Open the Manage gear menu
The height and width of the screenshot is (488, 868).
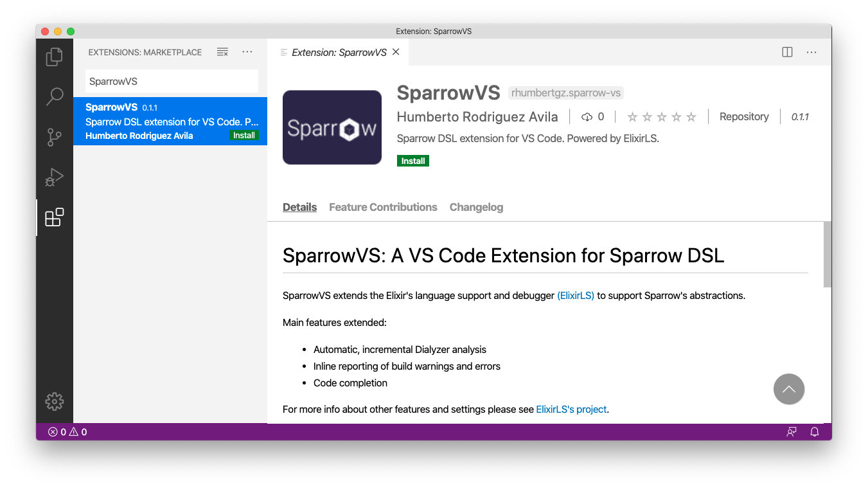55,401
